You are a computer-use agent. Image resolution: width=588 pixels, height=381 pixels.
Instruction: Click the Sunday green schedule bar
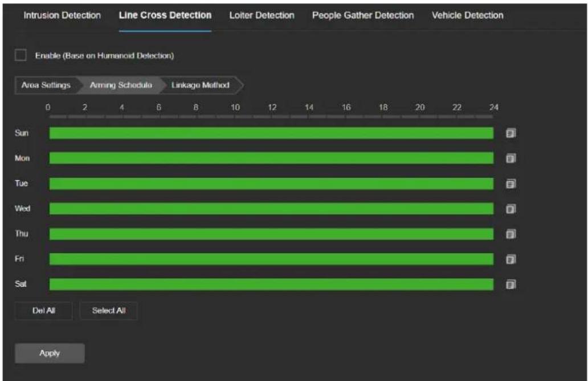(272, 133)
